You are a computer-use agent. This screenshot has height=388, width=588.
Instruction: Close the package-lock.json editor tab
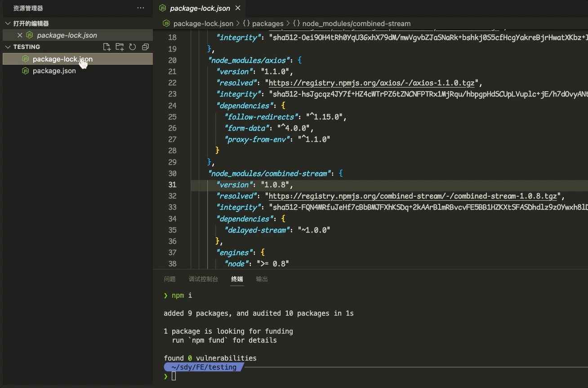(238, 8)
